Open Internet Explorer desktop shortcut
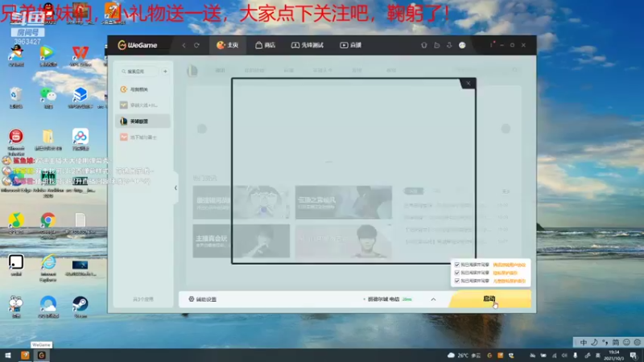 [x=48, y=268]
